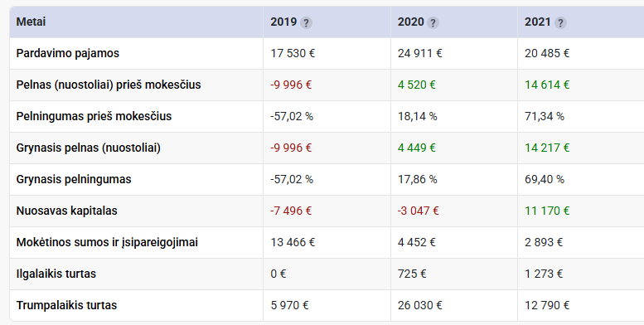Click the Pelnas (nuostoliai) prieš mokesčius label
Image resolution: width=644 pixels, height=325 pixels.
pos(109,85)
